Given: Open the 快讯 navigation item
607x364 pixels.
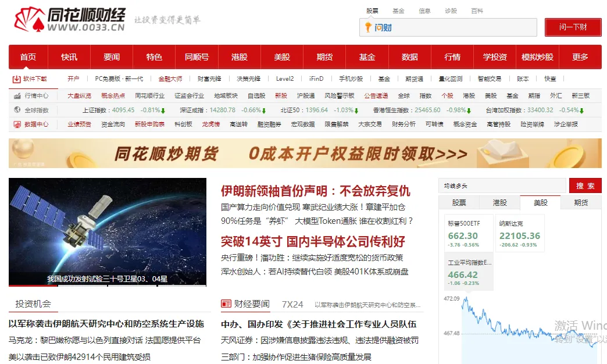Looking at the screenshot, I should click(69, 57).
